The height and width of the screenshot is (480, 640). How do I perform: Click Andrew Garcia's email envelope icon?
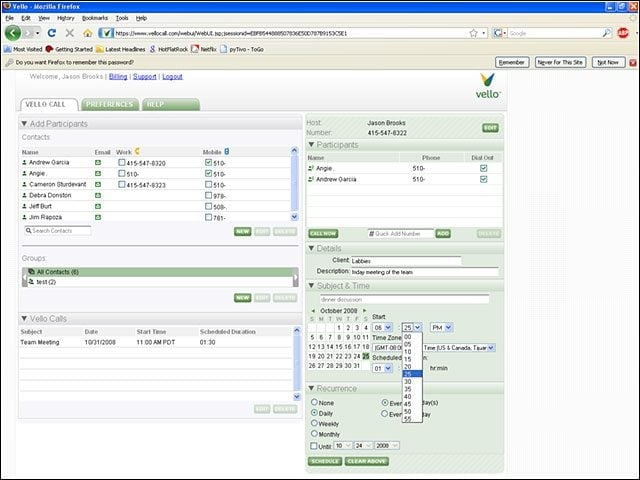(98, 162)
